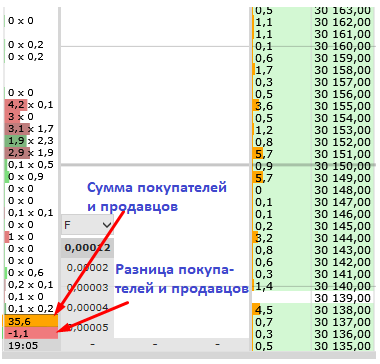The height and width of the screenshot is (364, 380).
Task: Click price level 30 140,00
Action: 342,286
